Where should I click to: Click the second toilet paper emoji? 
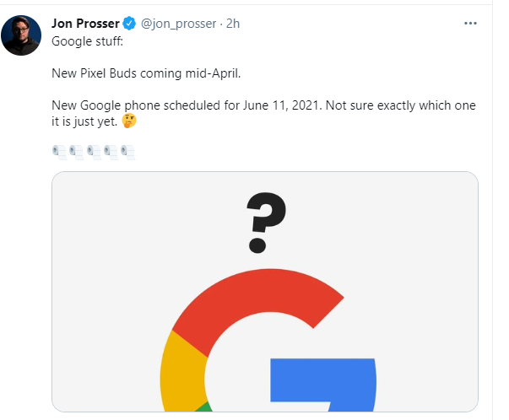[76, 153]
